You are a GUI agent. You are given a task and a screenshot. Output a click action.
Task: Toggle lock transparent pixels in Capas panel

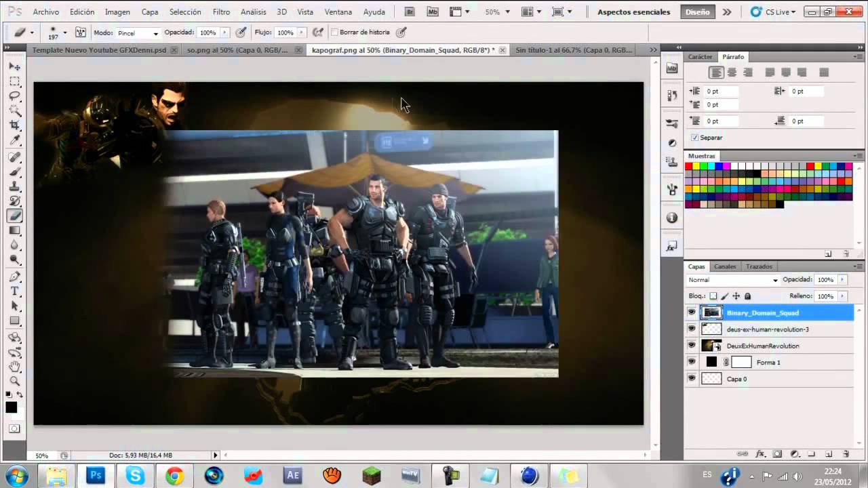click(713, 296)
